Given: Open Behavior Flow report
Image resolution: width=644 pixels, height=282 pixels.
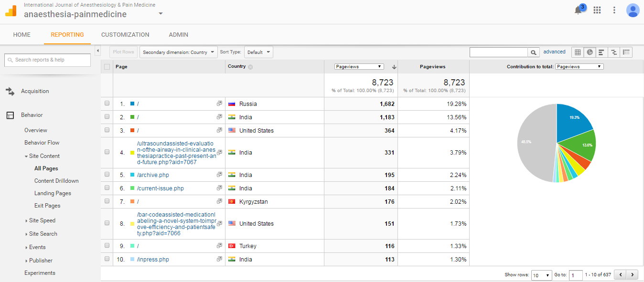Looking at the screenshot, I should point(42,143).
